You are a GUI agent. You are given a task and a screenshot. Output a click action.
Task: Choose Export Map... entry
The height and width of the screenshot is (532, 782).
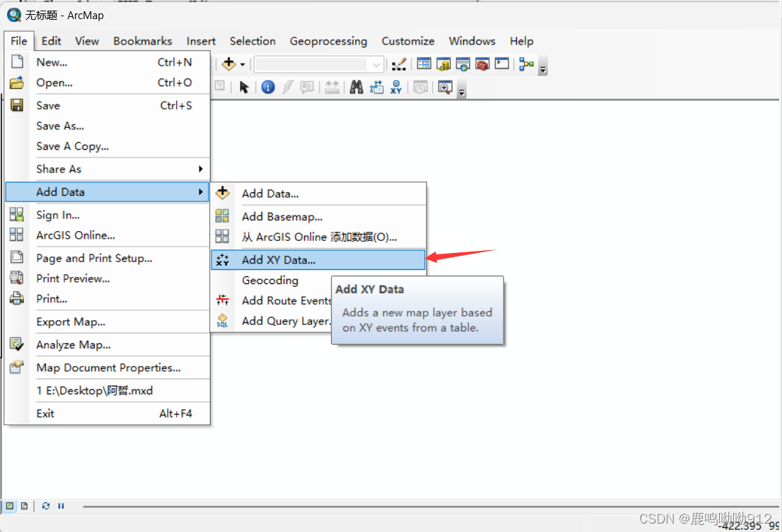[107, 321]
